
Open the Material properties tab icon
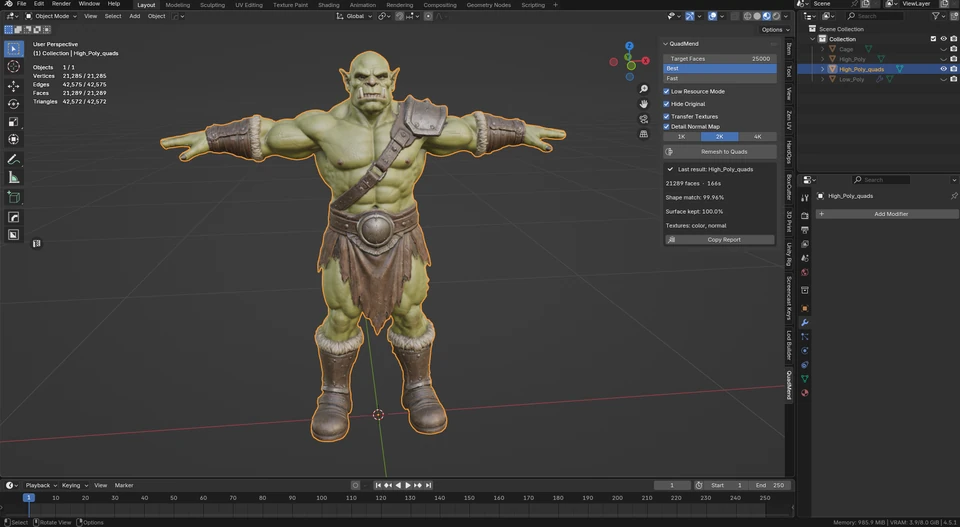click(804, 393)
